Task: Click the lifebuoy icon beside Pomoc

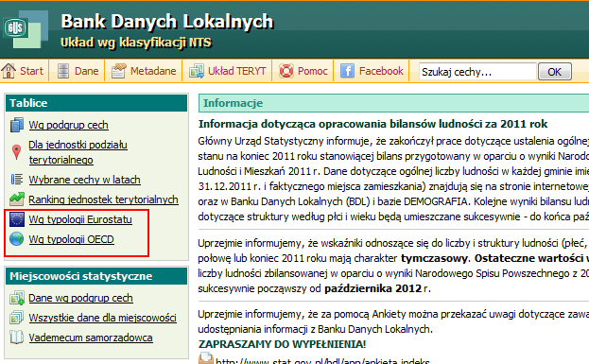Action: pos(286,71)
